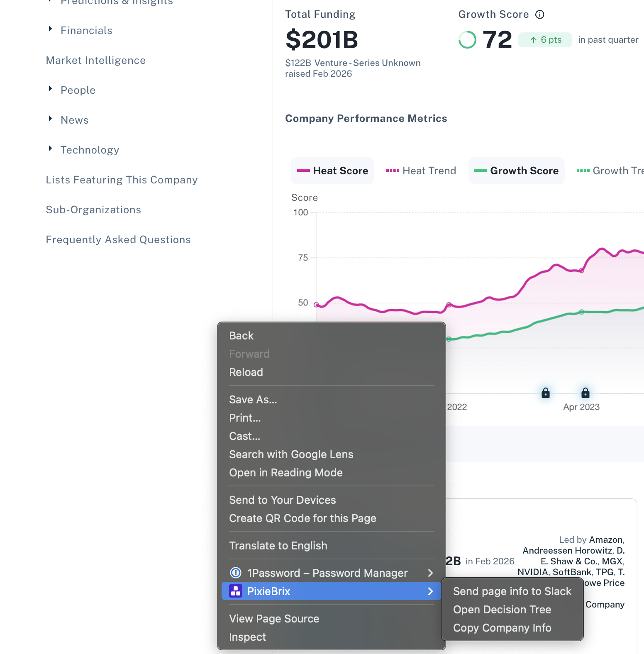
Task: Toggle the Growth Score legend series
Action: pyautogui.click(x=516, y=171)
